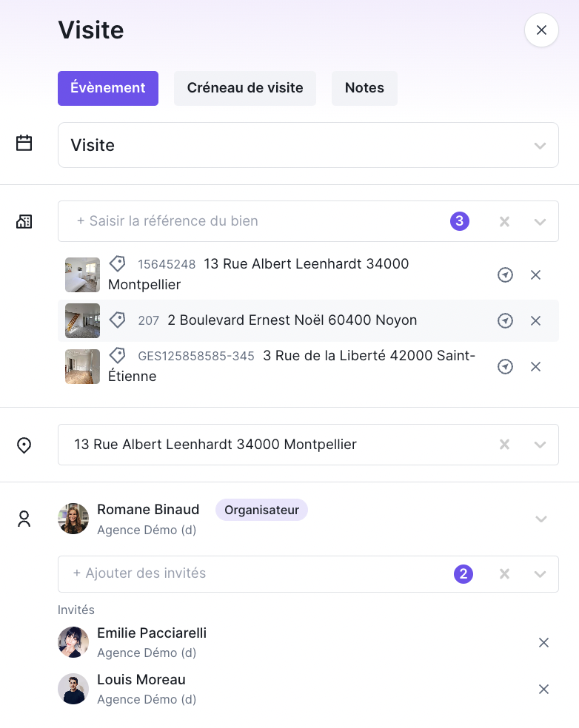Click tag icon for GES125858585-345
Viewport: 579px width, 728px height.
pyautogui.click(x=118, y=356)
